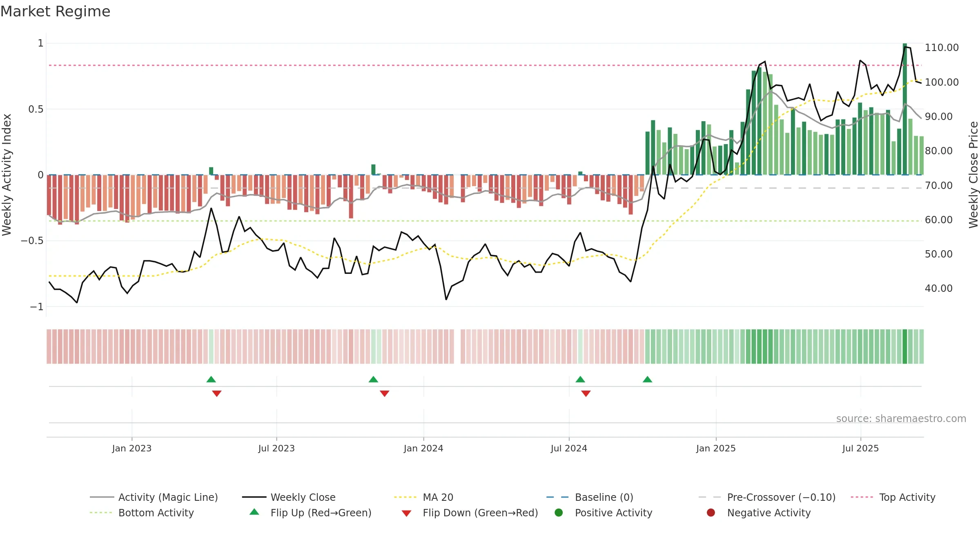The image size is (980, 551).
Task: Click the Positive Activity green circle legend icon
Action: (x=559, y=512)
